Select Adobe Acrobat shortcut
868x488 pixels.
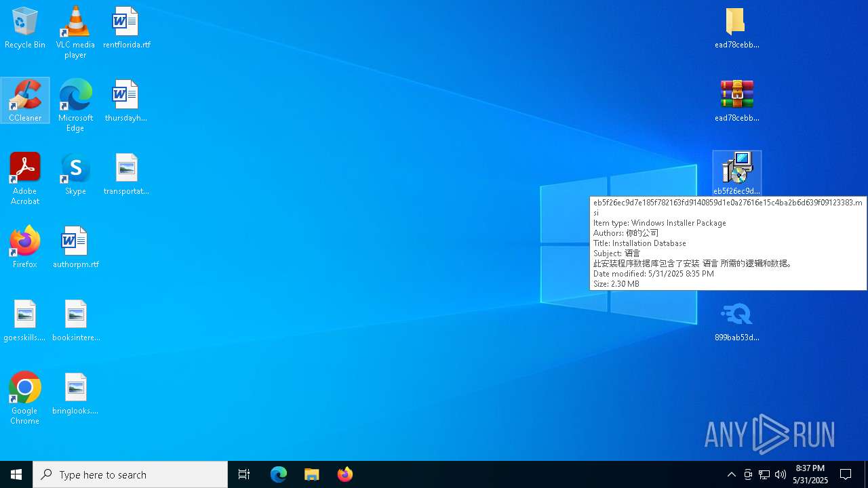click(25, 178)
